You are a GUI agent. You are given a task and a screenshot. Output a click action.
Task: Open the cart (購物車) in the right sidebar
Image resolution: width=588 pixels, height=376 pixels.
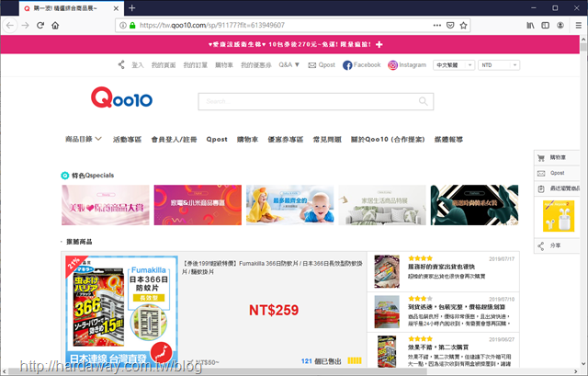point(557,157)
